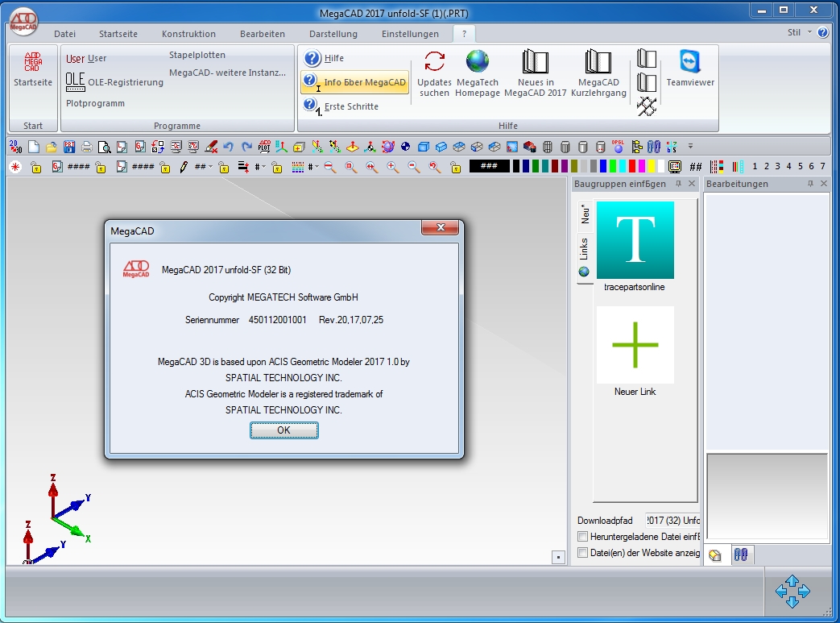This screenshot has width=840, height=623.
Task: Click the monitor color palette icon
Action: 675,167
